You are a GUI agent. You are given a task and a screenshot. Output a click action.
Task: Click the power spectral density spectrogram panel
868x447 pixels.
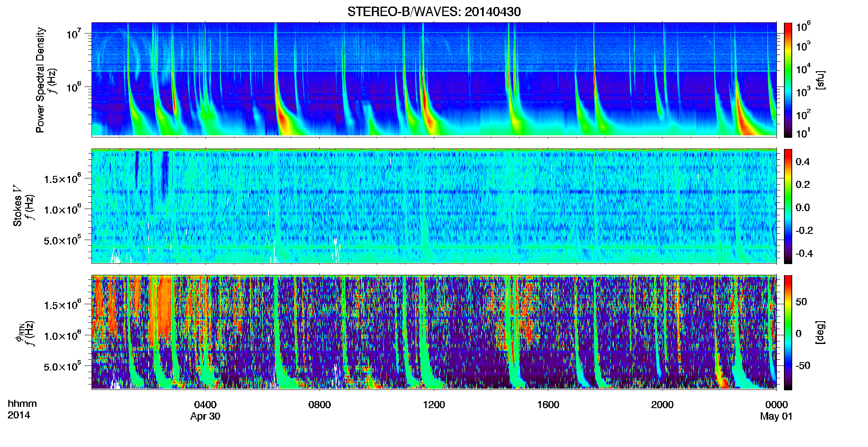[x=434, y=79]
